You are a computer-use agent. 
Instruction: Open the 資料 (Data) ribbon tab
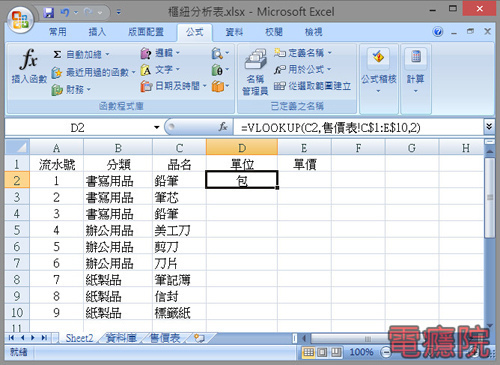coord(234,32)
